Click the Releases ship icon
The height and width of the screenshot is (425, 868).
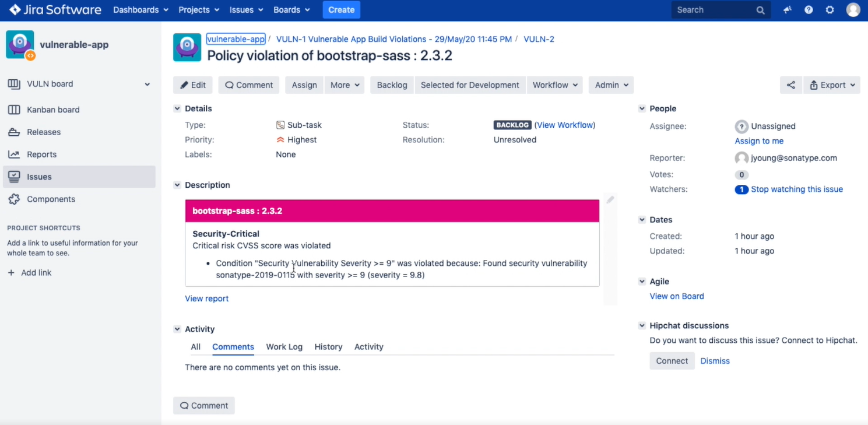pos(14,132)
